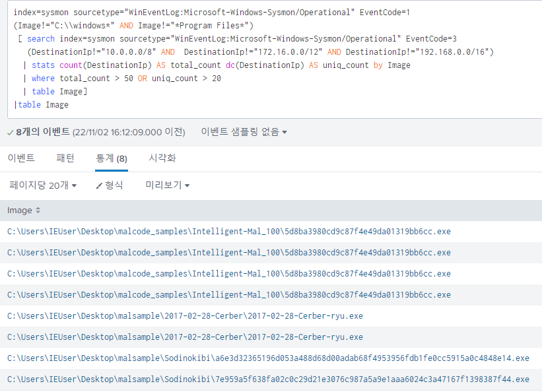The image size is (542, 392).
Task: Click the first 5d8ba3980cd9c87f4e49da01319bb6cc.exe row
Action: point(271,232)
